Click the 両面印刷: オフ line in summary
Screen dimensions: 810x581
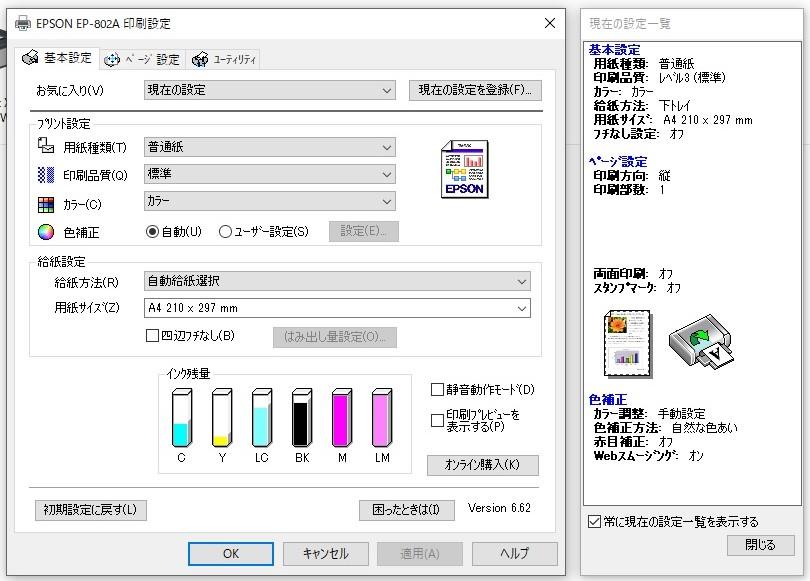click(x=633, y=274)
